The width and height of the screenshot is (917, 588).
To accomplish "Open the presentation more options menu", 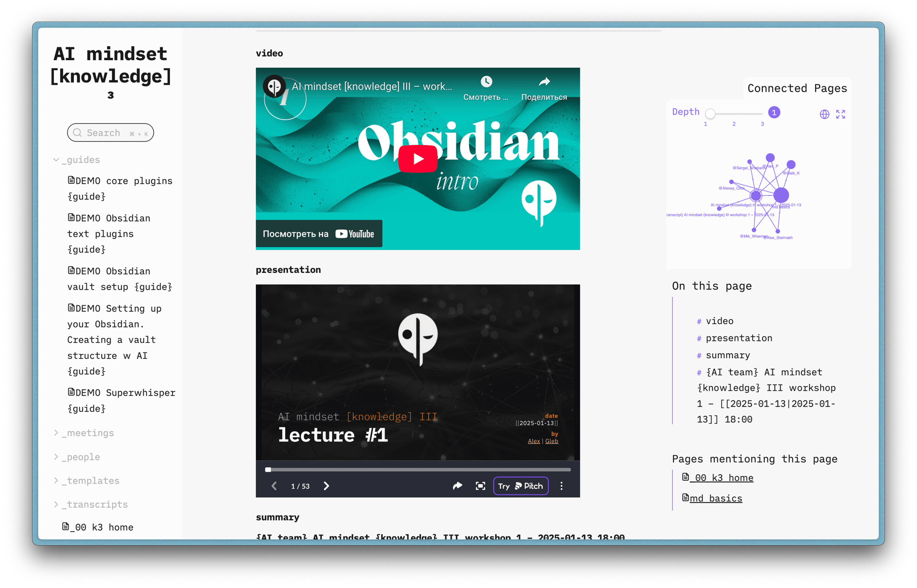I will point(562,486).
